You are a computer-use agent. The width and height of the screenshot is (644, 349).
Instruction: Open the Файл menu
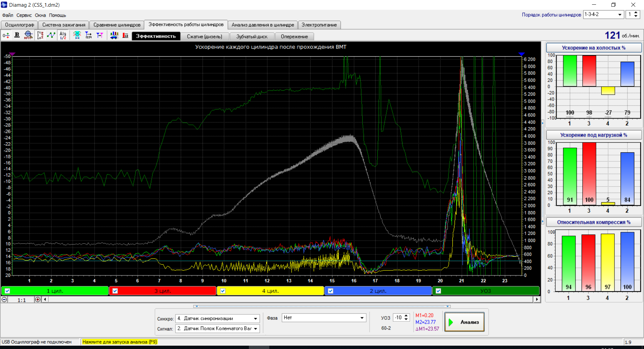pyautogui.click(x=8, y=15)
